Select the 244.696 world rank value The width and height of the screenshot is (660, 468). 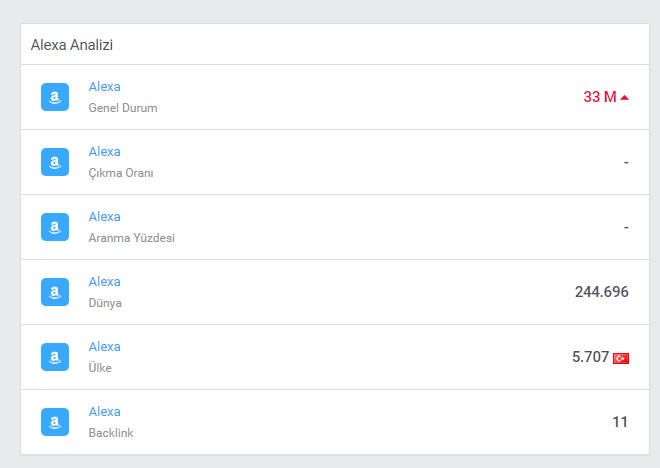coord(601,292)
